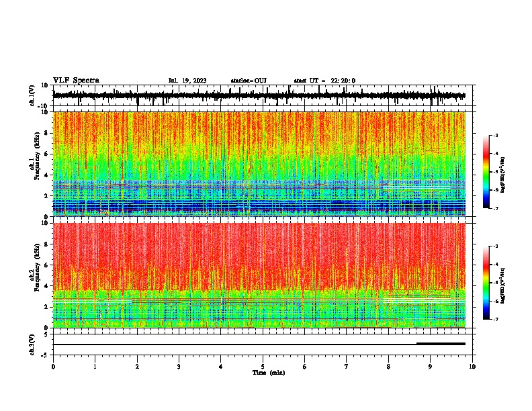Click the 'VLF Spectra' title text

pos(76,81)
